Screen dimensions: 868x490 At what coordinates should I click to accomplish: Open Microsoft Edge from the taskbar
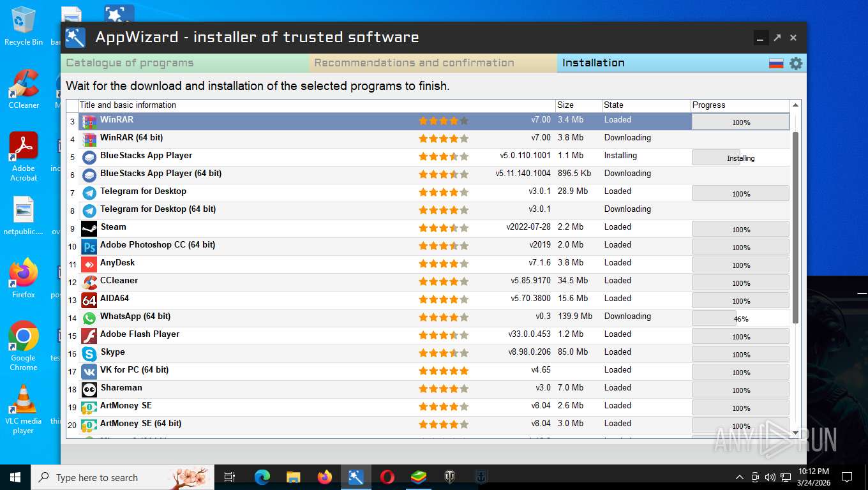click(262, 477)
